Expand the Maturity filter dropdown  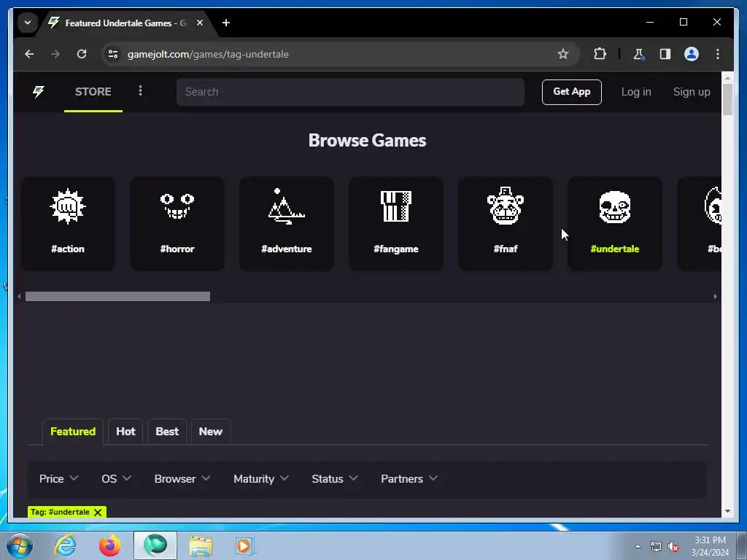pos(261,478)
